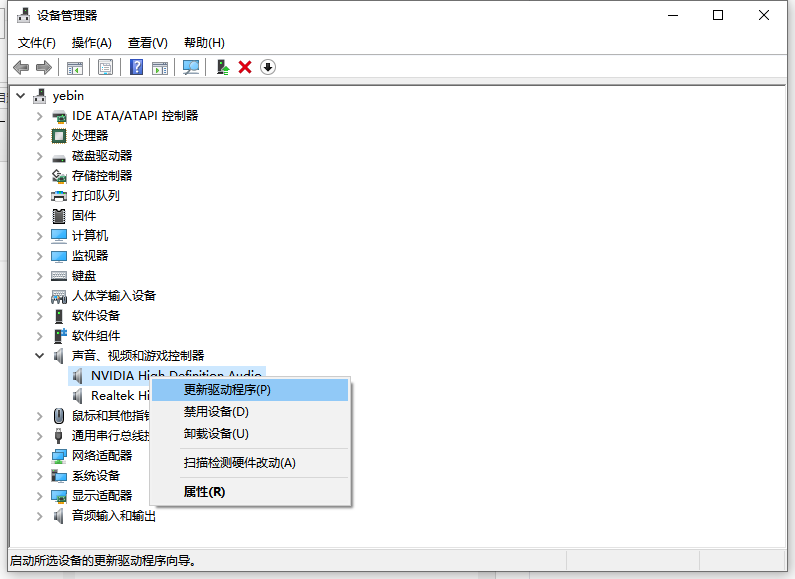This screenshot has height=579, width=795.
Task: Click the 计算机 monitor icon
Action: [59, 236]
